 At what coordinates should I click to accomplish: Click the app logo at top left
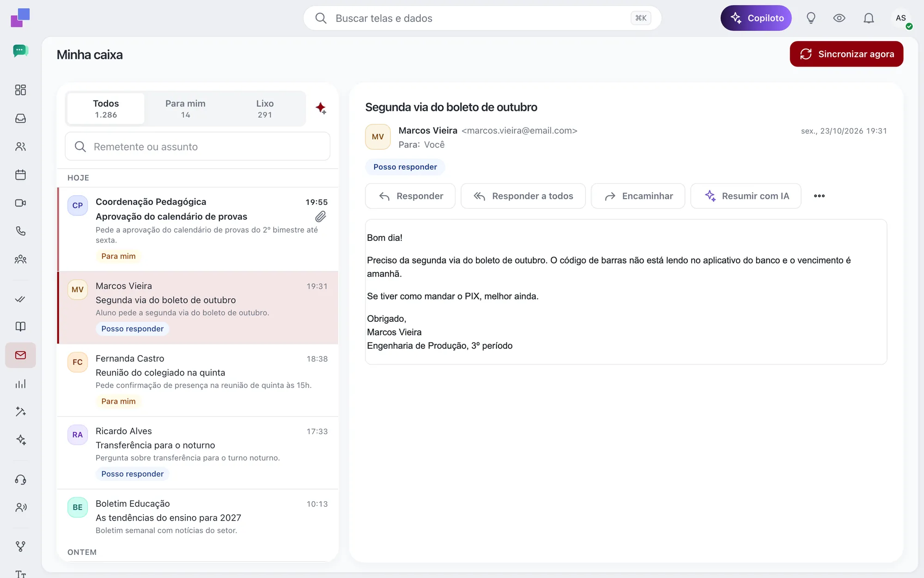click(x=20, y=18)
